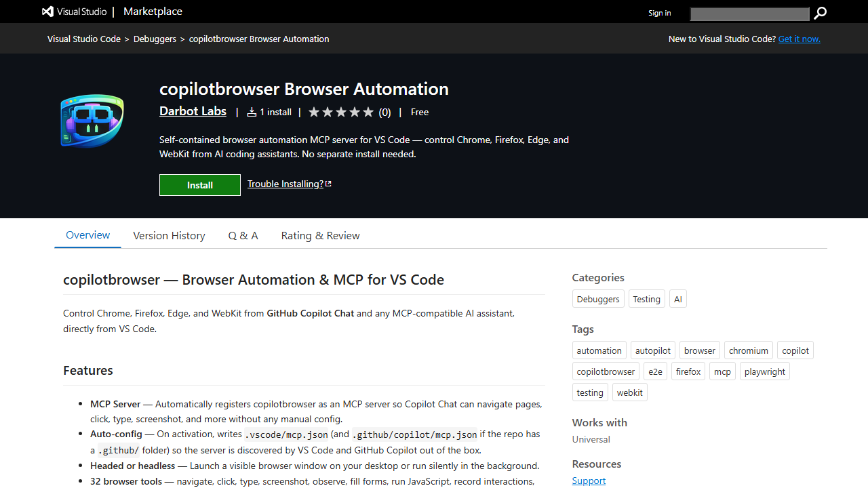Select the Overview tab

[87, 235]
